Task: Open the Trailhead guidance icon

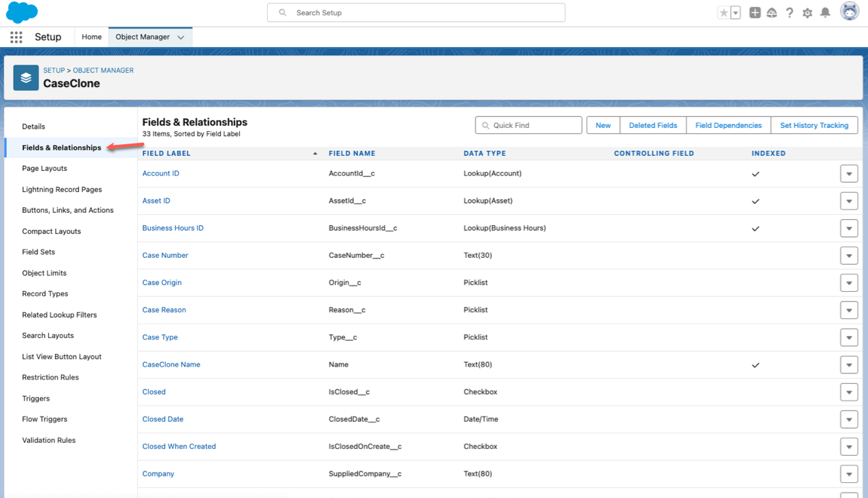Action: coord(772,13)
